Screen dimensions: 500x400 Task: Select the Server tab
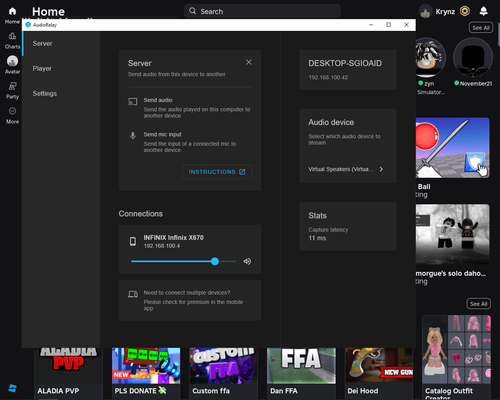click(x=42, y=44)
